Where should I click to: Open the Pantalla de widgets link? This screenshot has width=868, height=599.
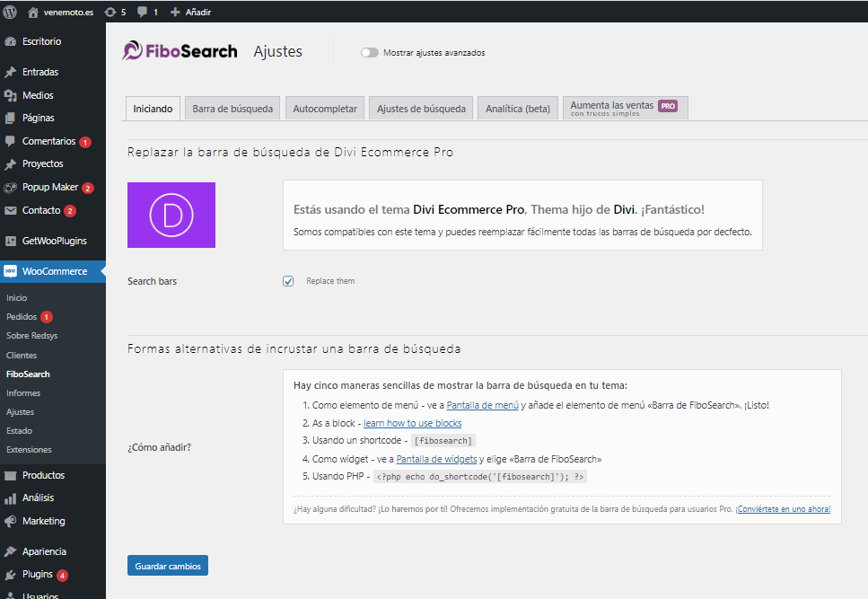pyautogui.click(x=436, y=459)
